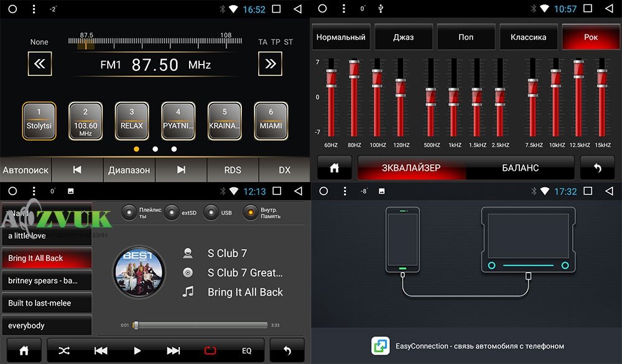Select Плейлисты source radio button
This screenshot has width=622, height=364.
point(129,212)
